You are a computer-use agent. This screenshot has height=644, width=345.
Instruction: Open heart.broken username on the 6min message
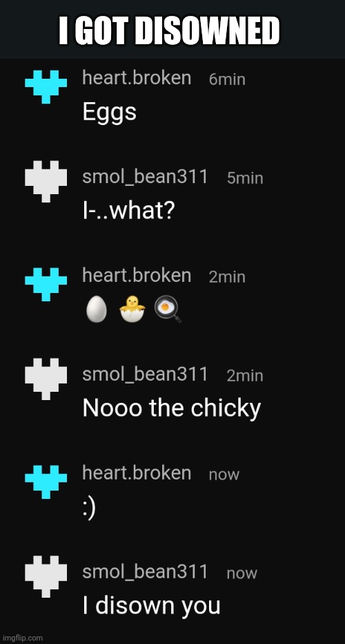tap(137, 77)
